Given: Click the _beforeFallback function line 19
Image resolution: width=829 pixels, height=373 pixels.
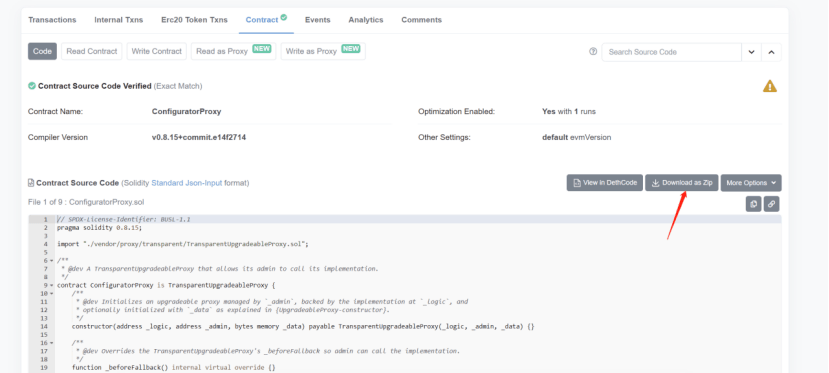Looking at the screenshot, I should point(173,367).
